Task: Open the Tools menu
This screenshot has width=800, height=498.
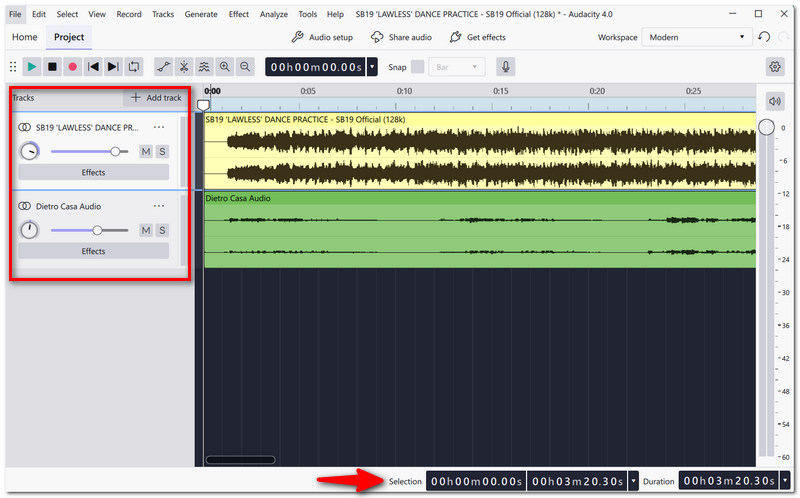Action: pos(308,14)
